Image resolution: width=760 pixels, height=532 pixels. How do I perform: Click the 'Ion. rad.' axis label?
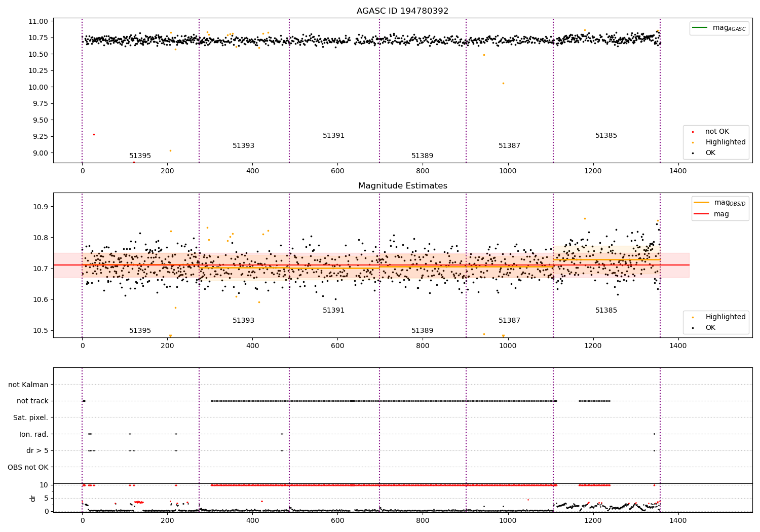(x=34, y=434)
